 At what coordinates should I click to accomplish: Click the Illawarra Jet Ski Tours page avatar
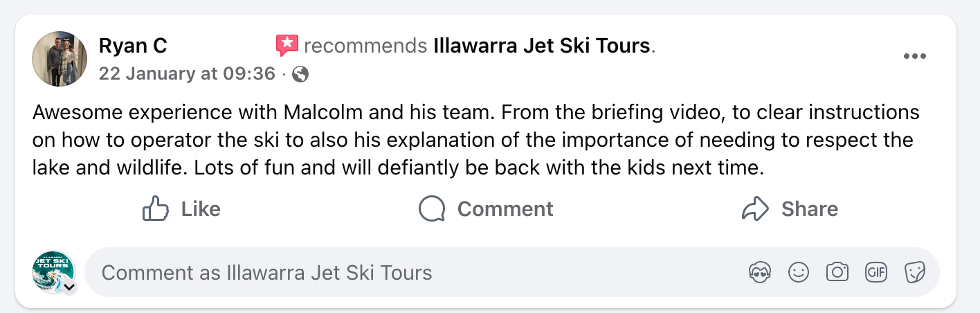(53, 271)
